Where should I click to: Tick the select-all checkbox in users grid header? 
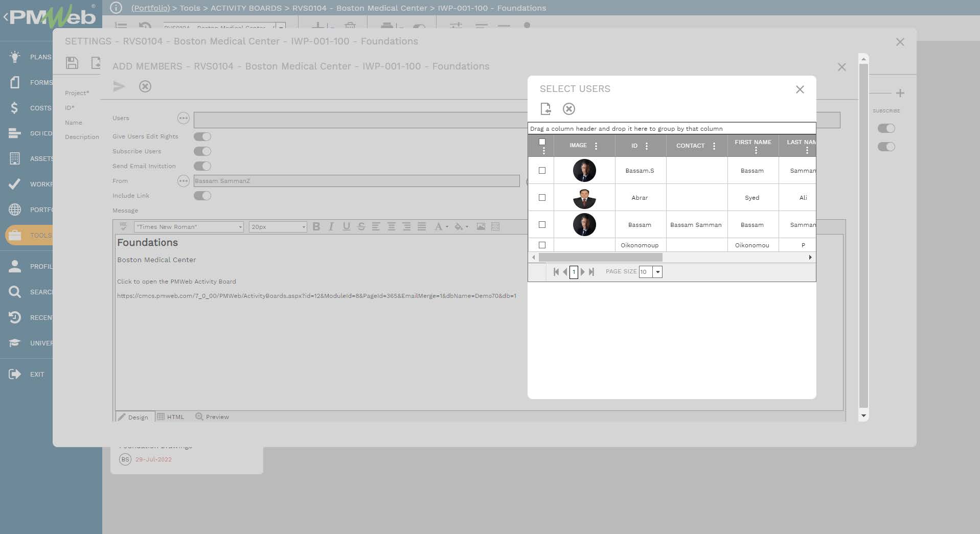coord(542,142)
